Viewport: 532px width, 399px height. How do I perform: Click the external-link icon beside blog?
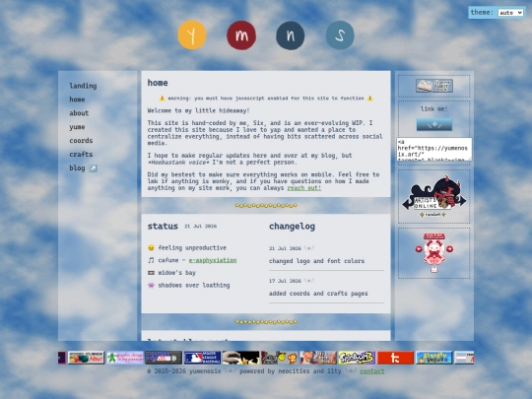click(94, 168)
